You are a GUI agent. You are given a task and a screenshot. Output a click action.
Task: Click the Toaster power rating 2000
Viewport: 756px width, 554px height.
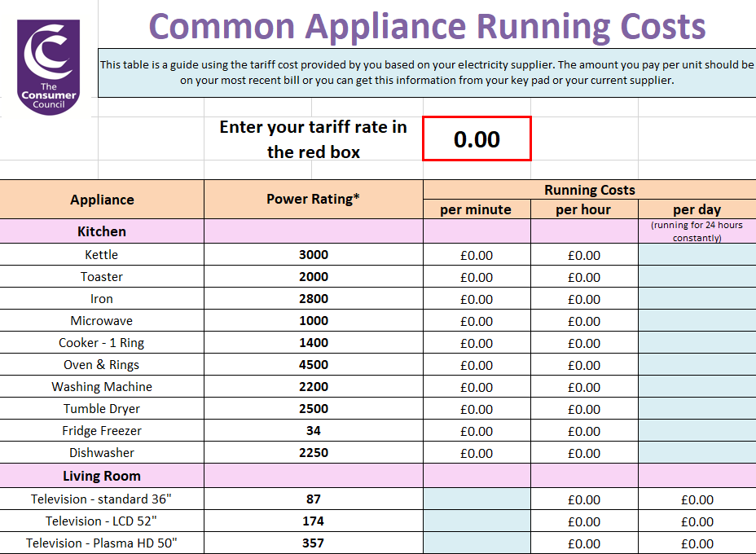tap(314, 277)
